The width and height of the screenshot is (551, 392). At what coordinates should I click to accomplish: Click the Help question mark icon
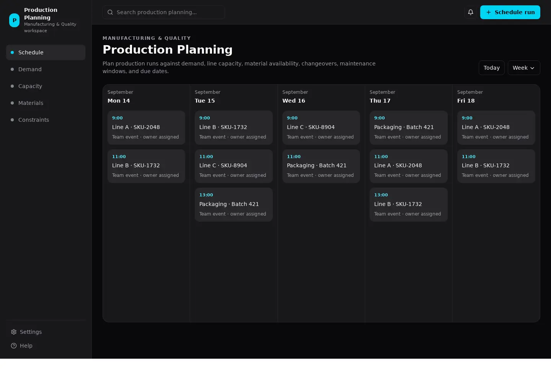pyautogui.click(x=14, y=346)
